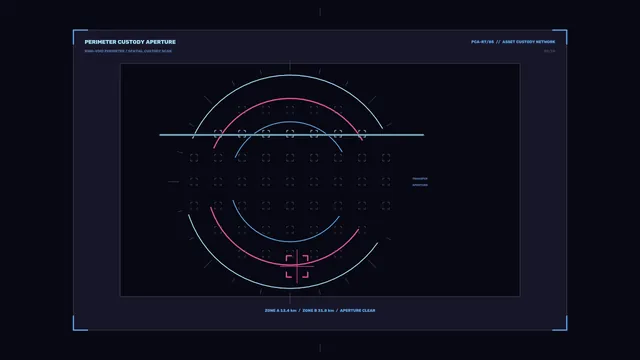Click the ZONE A distance readout
Viewport: 640px width, 360px height.
pos(281,311)
